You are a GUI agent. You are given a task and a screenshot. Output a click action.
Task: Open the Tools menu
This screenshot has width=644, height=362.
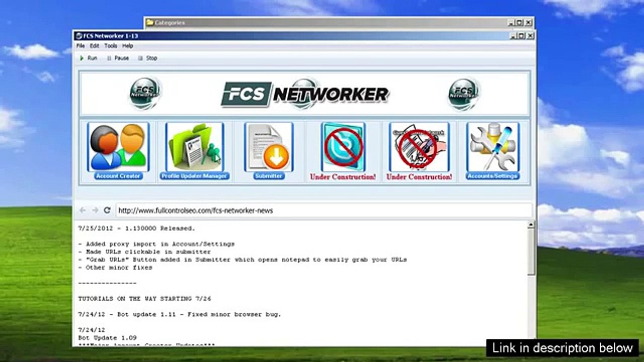[111, 46]
